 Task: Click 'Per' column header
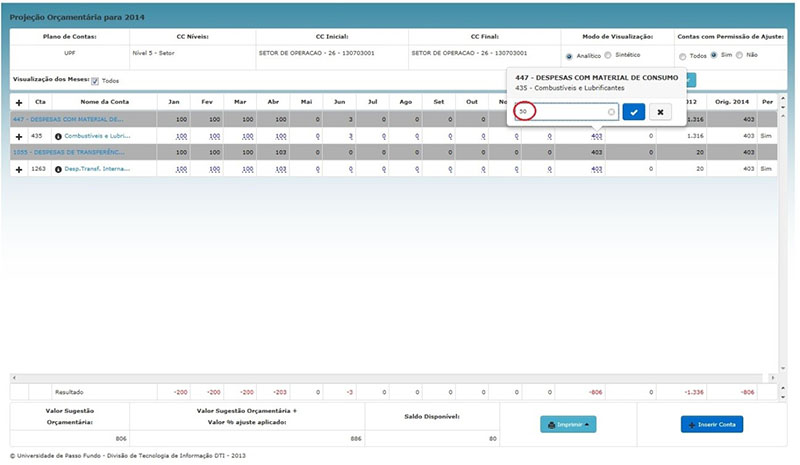767,102
